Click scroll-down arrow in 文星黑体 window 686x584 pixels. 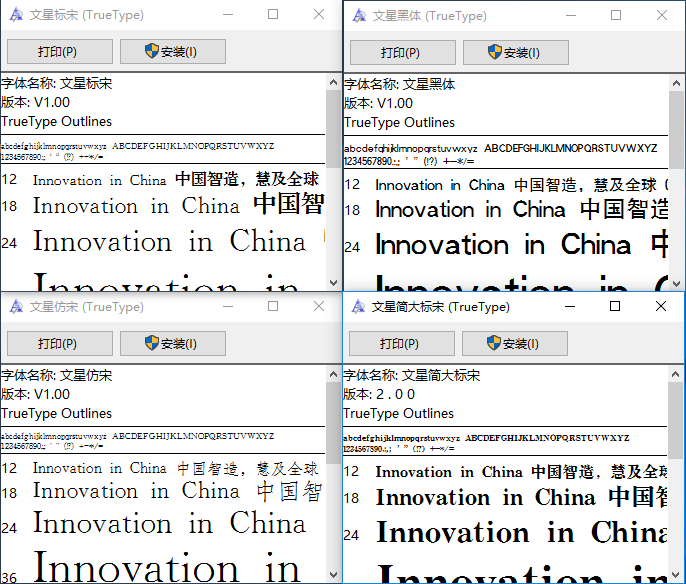676,283
